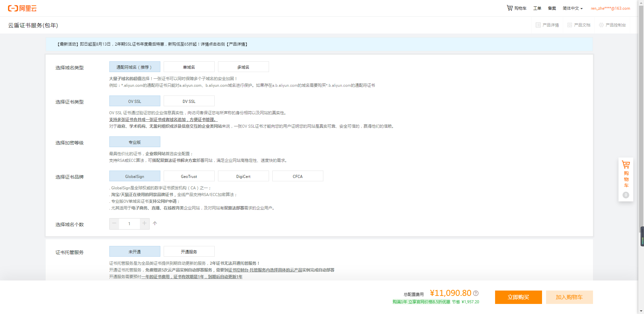The width and height of the screenshot is (644, 314).
Task: Open 产品详情 product details
Action: tap(547, 25)
